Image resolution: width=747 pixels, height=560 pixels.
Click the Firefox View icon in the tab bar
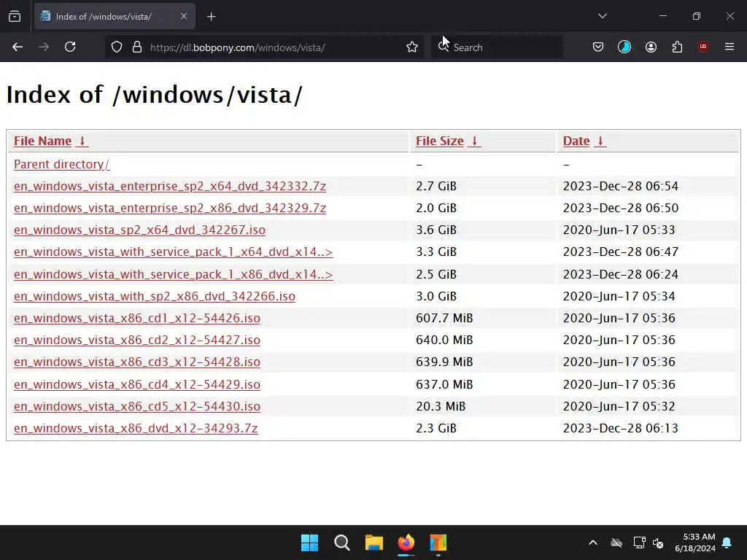click(15, 17)
